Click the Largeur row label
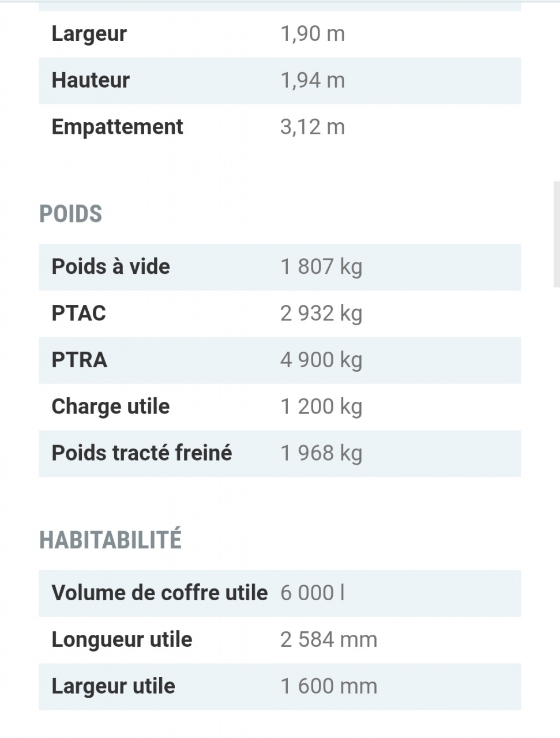The image size is (560, 738). pyautogui.click(x=89, y=33)
